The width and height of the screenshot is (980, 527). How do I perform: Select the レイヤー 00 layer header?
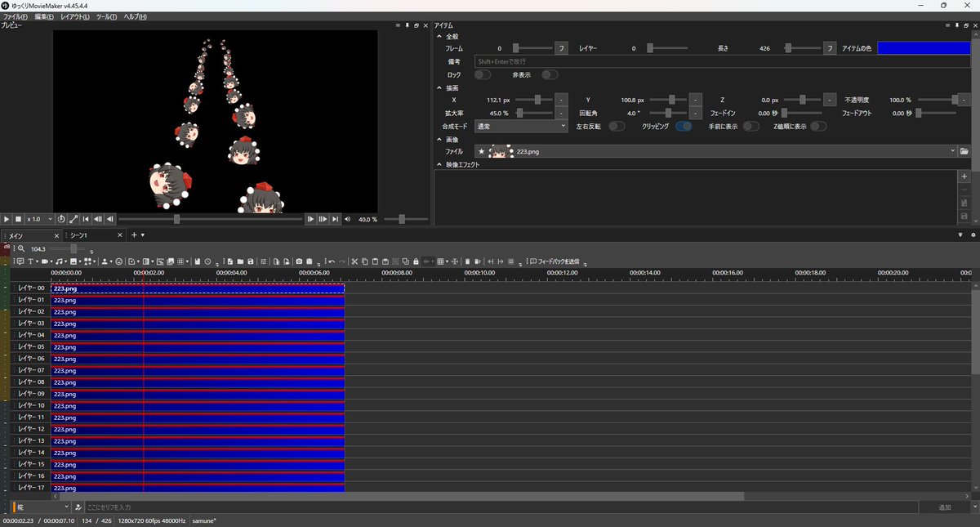29,288
